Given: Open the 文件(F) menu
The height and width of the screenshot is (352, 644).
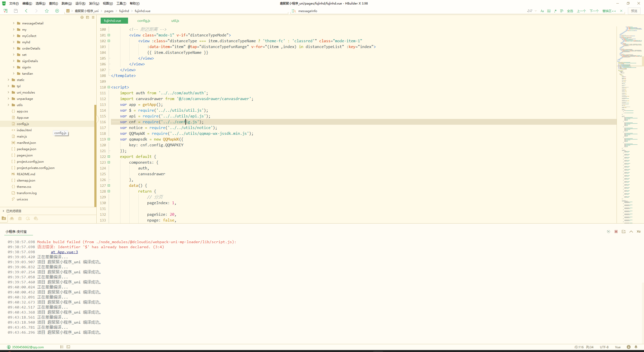Looking at the screenshot, I should click(x=14, y=3).
